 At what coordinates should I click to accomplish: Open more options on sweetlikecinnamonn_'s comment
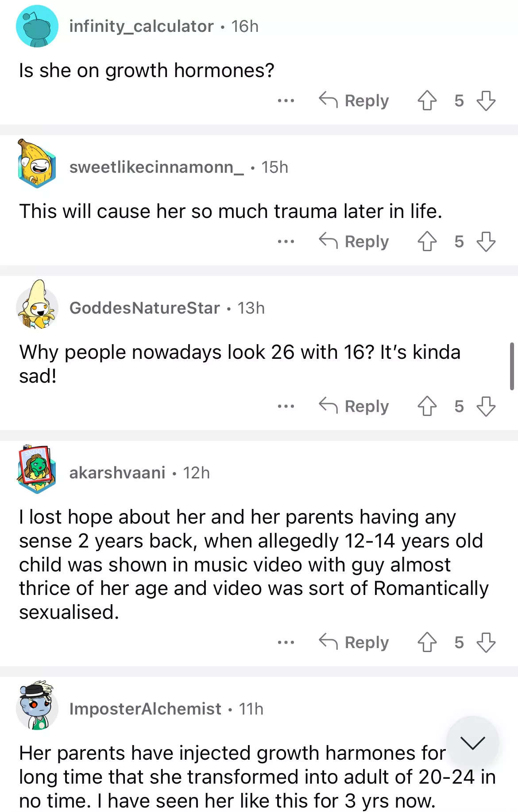coord(286,242)
